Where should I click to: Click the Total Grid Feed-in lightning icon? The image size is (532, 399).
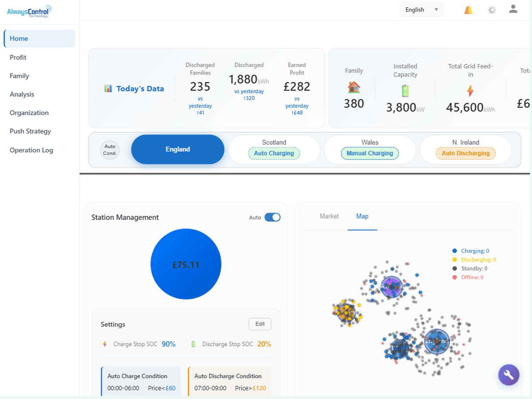[470, 91]
